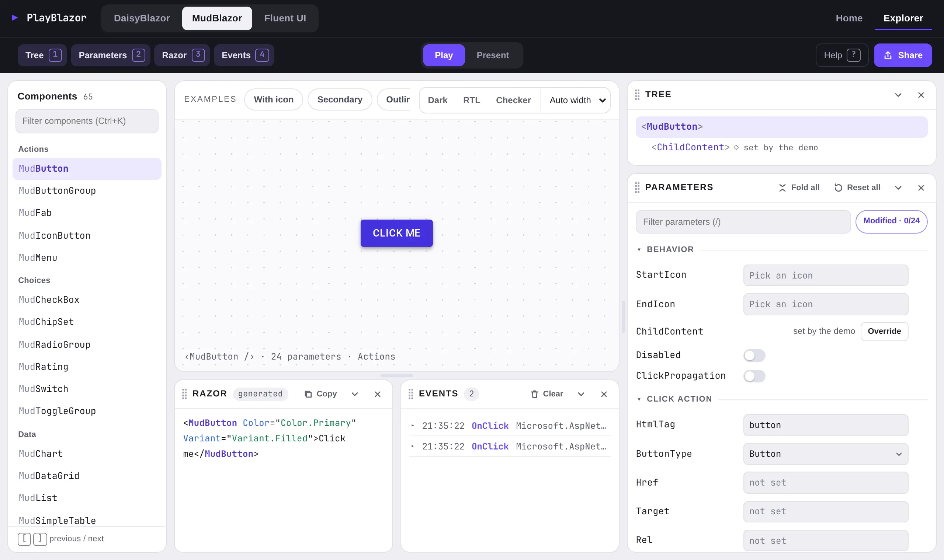The width and height of the screenshot is (944, 560).
Task: Toggle Dark preview mode
Action: (x=437, y=100)
